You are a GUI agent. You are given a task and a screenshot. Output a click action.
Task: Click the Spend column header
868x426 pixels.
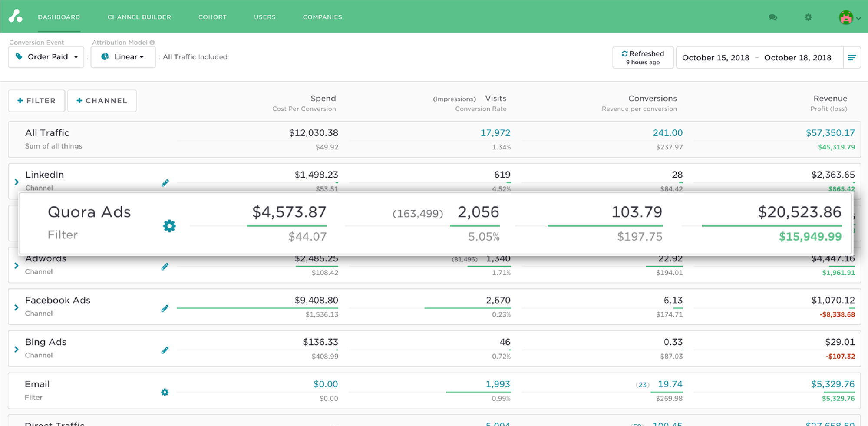tap(323, 99)
